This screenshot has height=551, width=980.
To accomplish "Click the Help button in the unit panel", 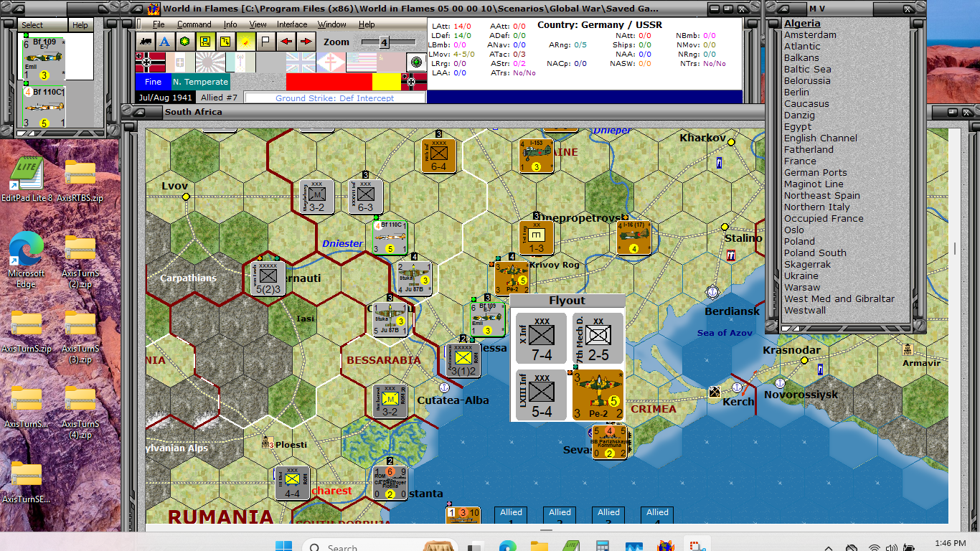I will (x=80, y=25).
